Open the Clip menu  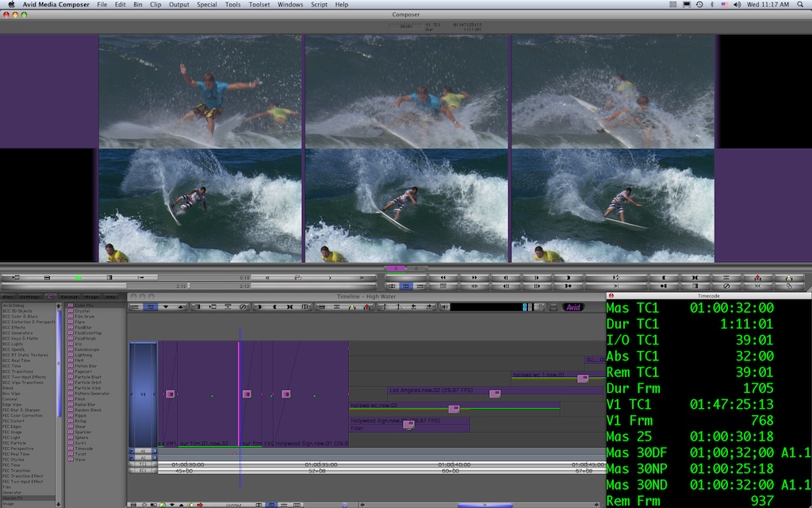(x=155, y=5)
